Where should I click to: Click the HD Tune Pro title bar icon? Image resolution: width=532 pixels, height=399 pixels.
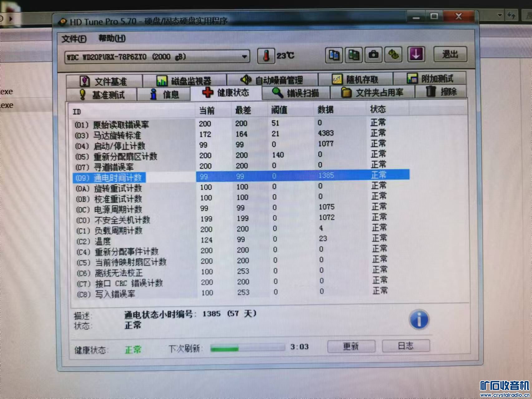63,22
